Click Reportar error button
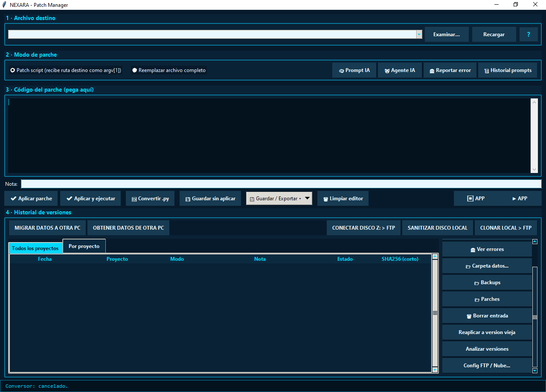The width and height of the screenshot is (546, 392). [x=450, y=70]
